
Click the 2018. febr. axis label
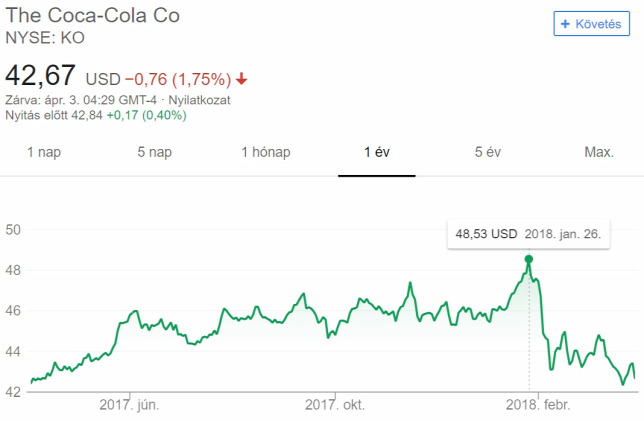pos(538,405)
